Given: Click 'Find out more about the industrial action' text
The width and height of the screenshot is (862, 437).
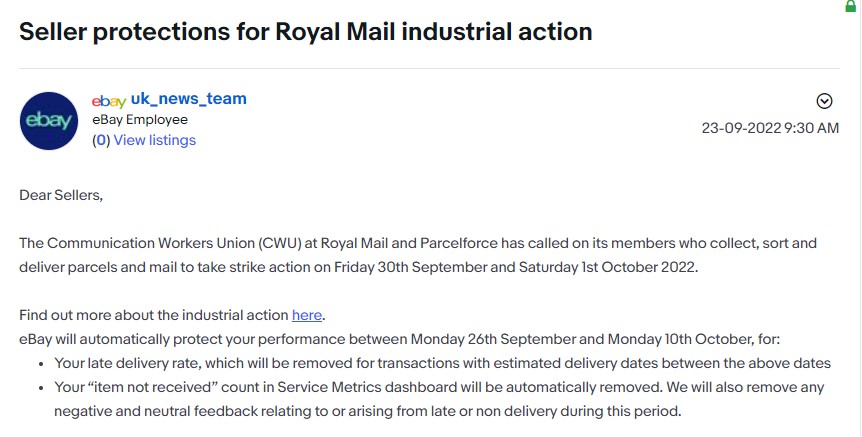Looking at the screenshot, I should 154,315.
